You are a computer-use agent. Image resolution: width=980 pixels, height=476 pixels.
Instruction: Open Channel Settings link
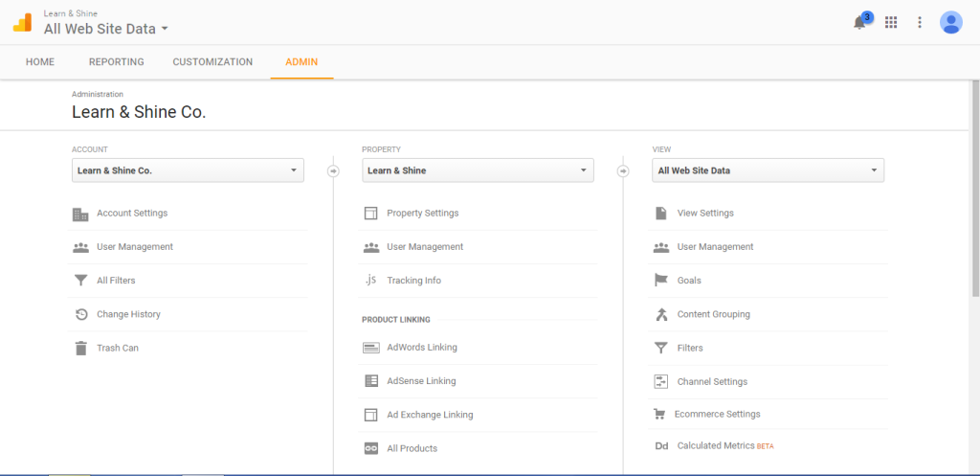(712, 381)
